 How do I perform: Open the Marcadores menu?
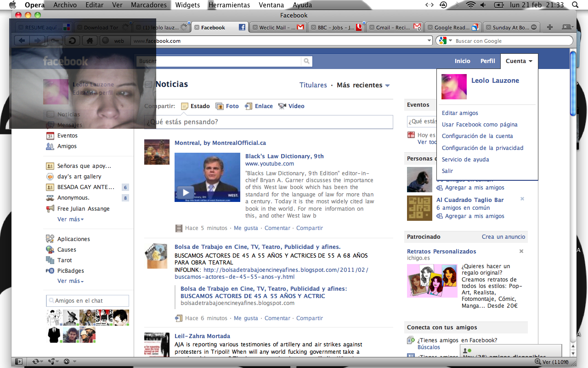click(x=148, y=5)
